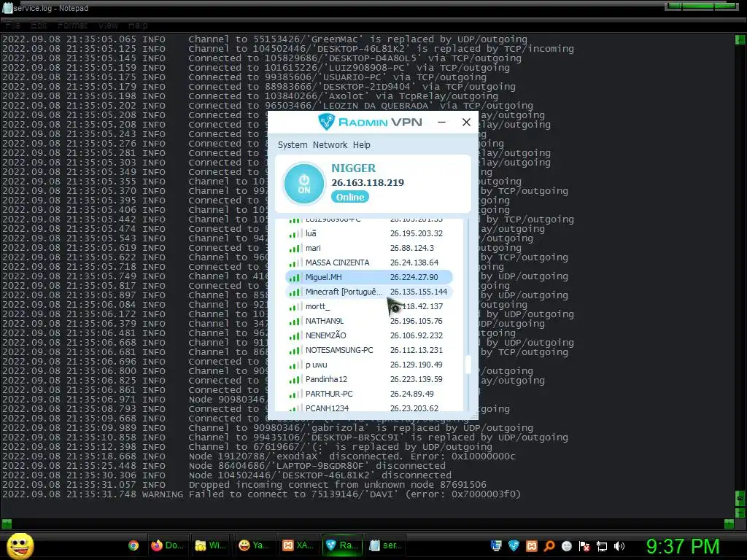This screenshot has width=747, height=560.
Task: Select the Miguel.MH name in the list
Action: point(323,277)
